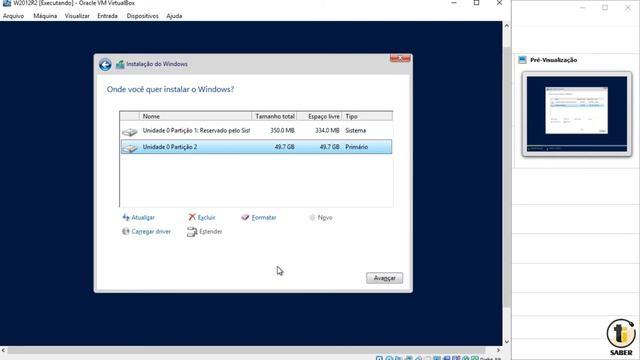Click the disabled Novo link

point(325,218)
